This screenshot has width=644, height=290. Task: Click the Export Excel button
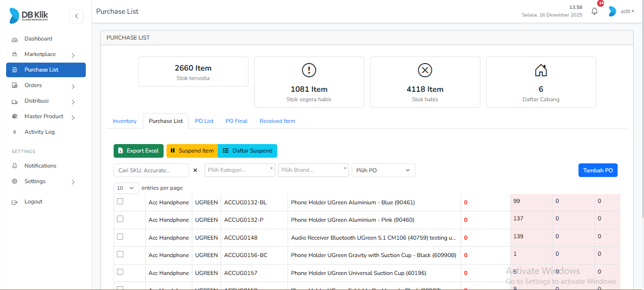(x=138, y=151)
